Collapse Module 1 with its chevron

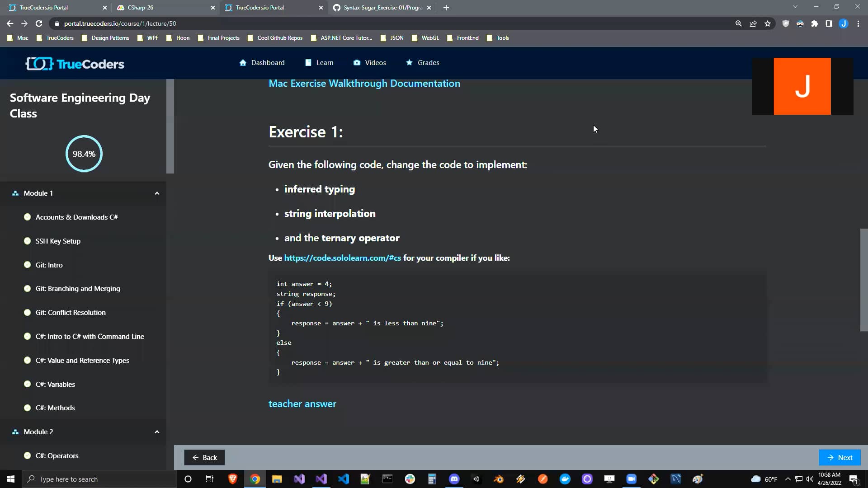pos(157,193)
